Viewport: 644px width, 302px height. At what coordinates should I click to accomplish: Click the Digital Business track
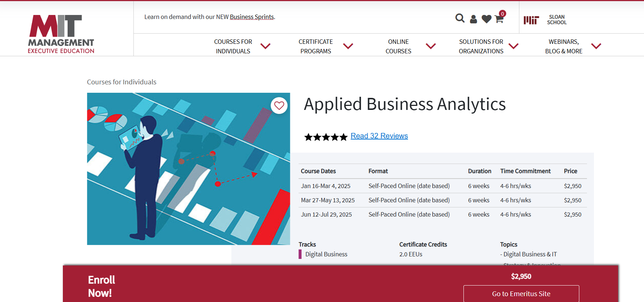pyautogui.click(x=326, y=254)
